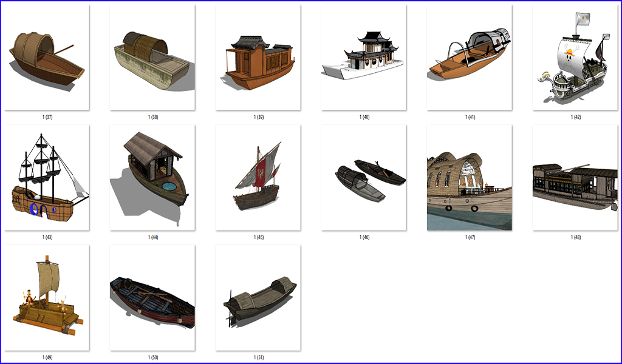Click the long dark barge thumbnail
The image size is (622, 364).
575,178
